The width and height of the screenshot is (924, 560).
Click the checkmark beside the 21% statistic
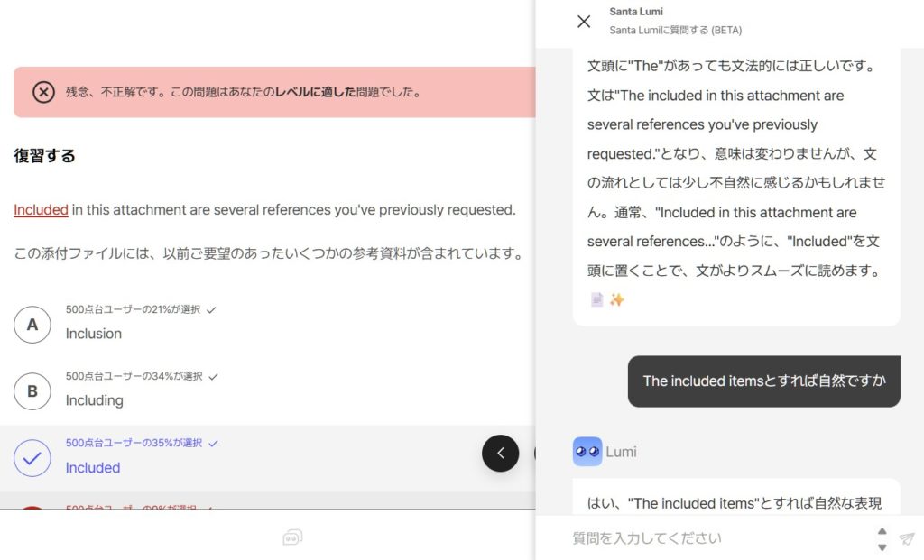(210, 309)
